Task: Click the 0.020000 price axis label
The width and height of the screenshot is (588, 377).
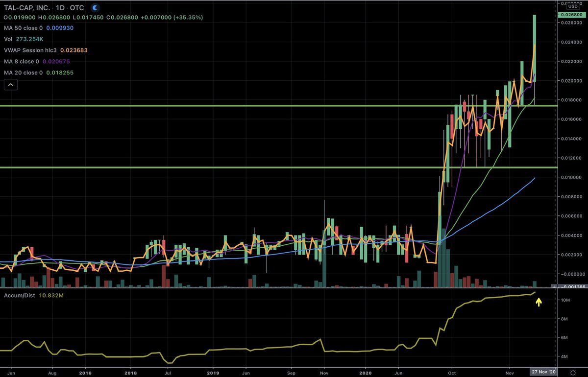Action: (x=572, y=80)
